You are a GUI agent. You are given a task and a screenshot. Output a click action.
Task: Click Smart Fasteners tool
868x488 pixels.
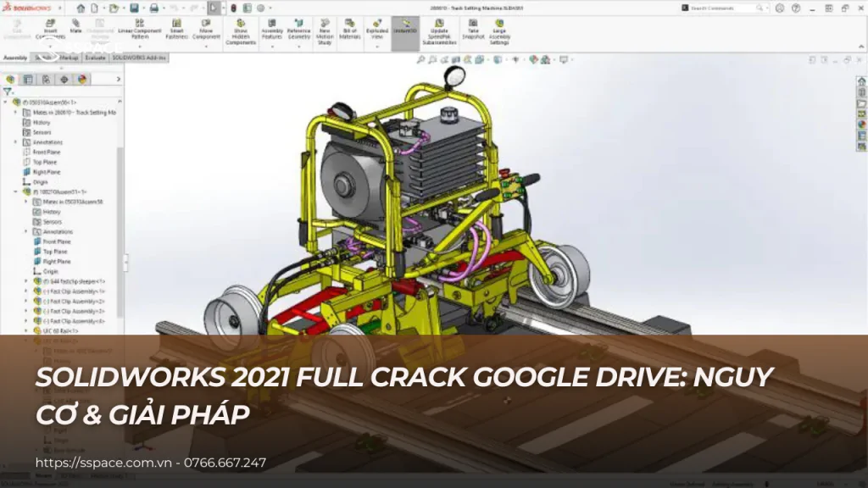click(x=176, y=30)
